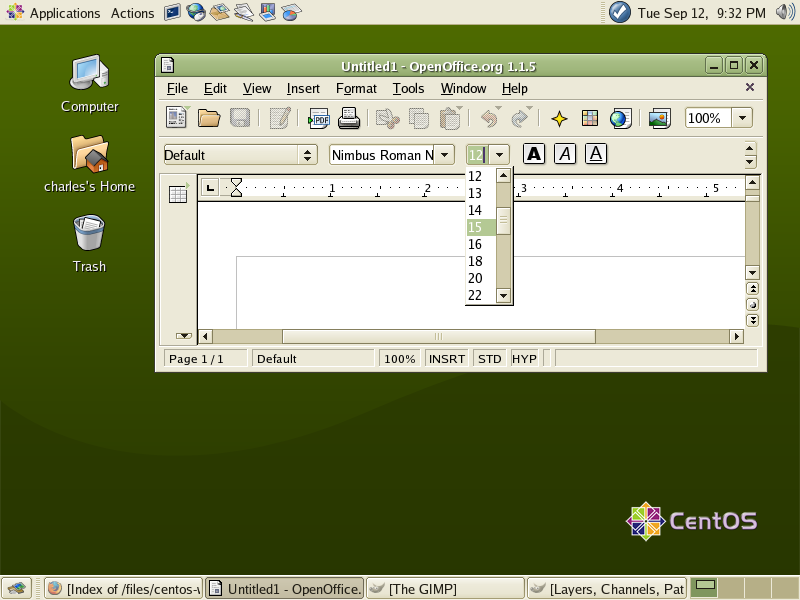Undo the last action
This screenshot has height=600, width=800.
tap(489, 118)
